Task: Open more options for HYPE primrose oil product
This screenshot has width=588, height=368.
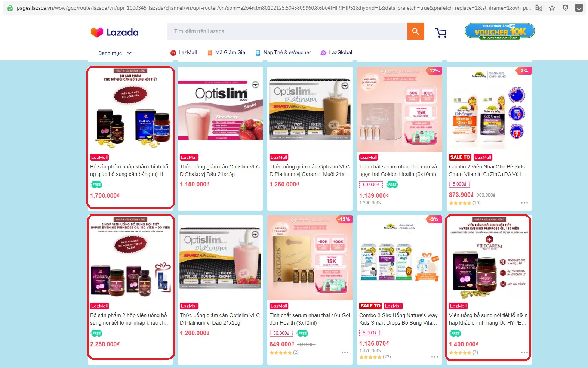Action: [524, 352]
